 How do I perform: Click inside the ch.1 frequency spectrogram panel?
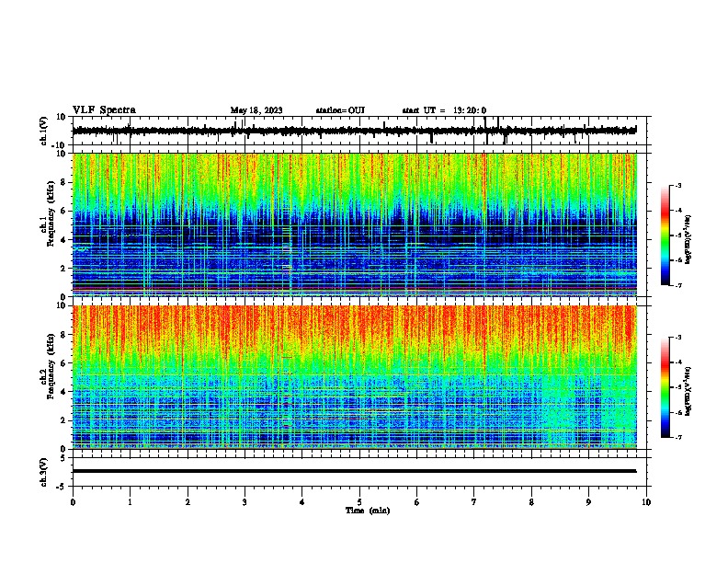(x=355, y=224)
